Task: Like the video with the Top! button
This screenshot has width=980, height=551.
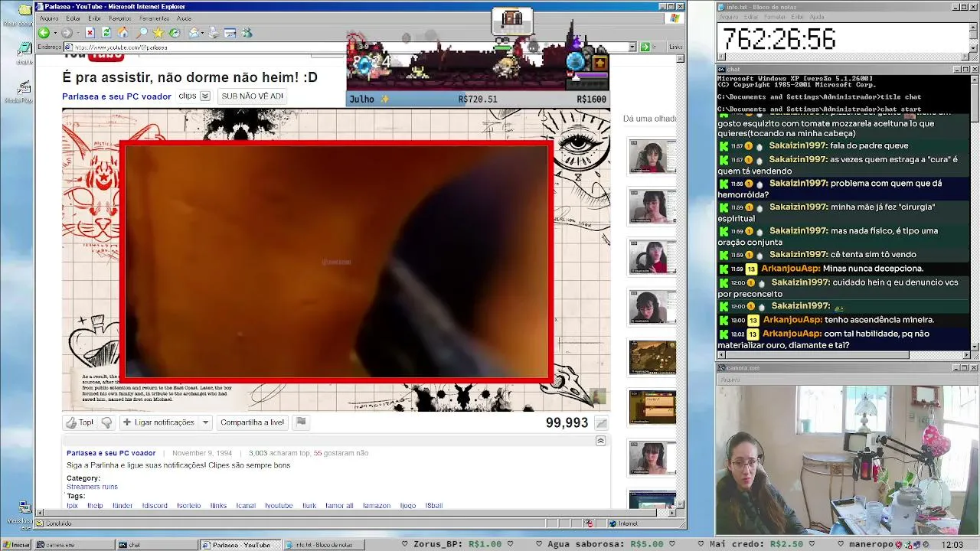Action: (x=80, y=422)
